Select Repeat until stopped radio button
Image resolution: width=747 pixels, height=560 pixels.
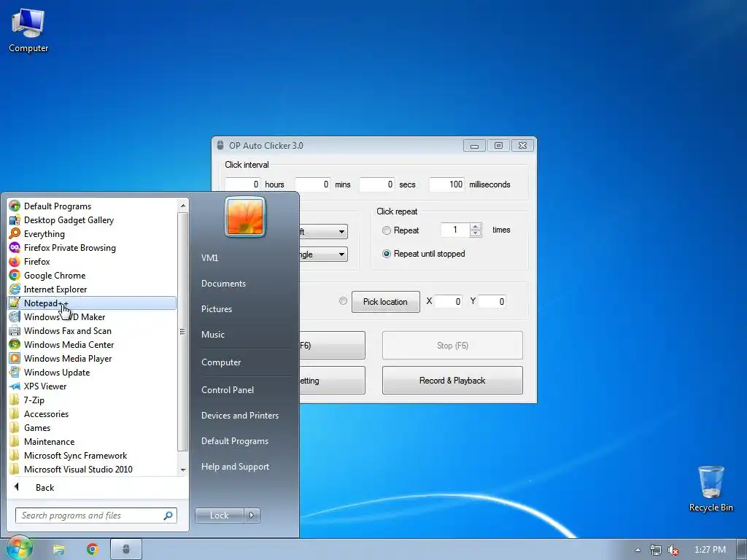click(387, 254)
